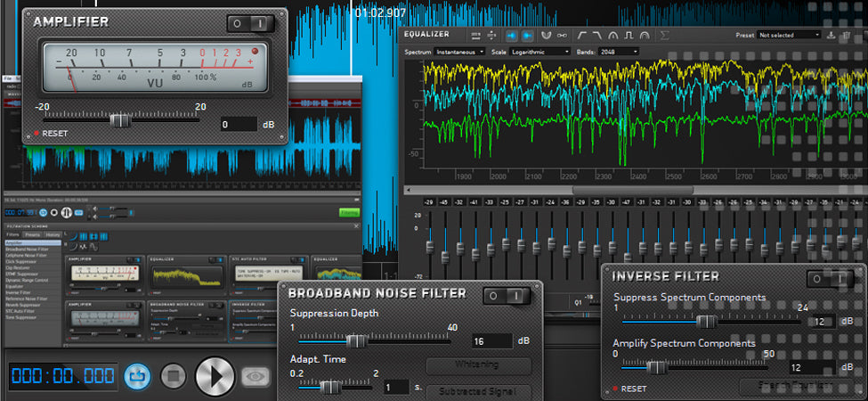The height and width of the screenshot is (401, 868).
Task: Click the Suppression Depth slider handle
Action: 358,341
